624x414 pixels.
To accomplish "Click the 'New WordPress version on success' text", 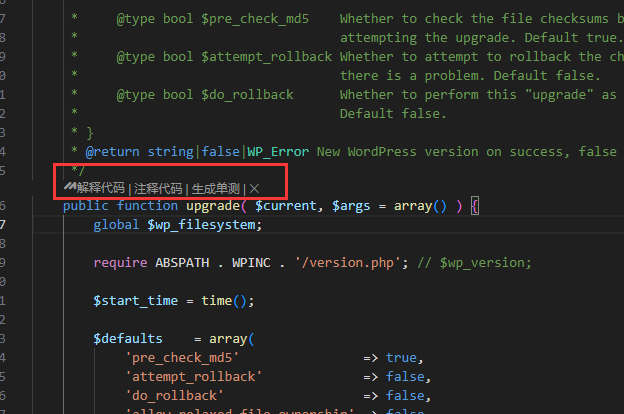I will click(439, 152).
